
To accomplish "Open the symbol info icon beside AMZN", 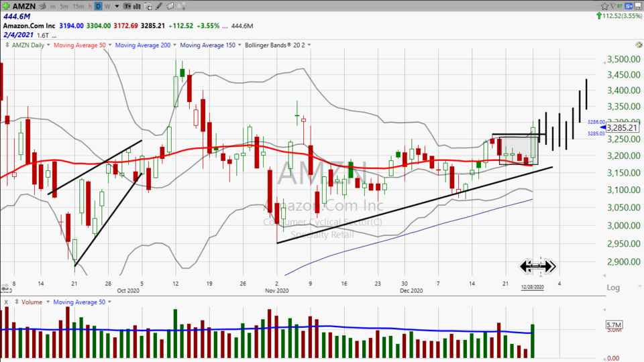I will click(x=42, y=6).
